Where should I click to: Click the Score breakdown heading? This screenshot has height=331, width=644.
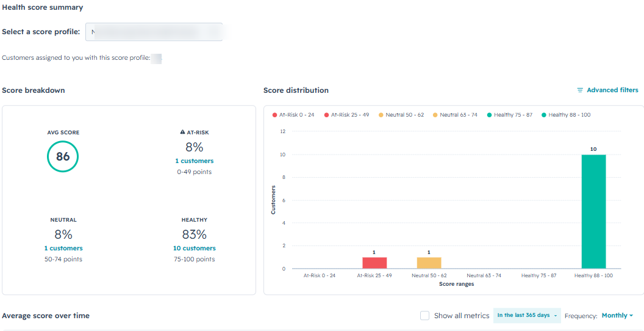(34, 90)
